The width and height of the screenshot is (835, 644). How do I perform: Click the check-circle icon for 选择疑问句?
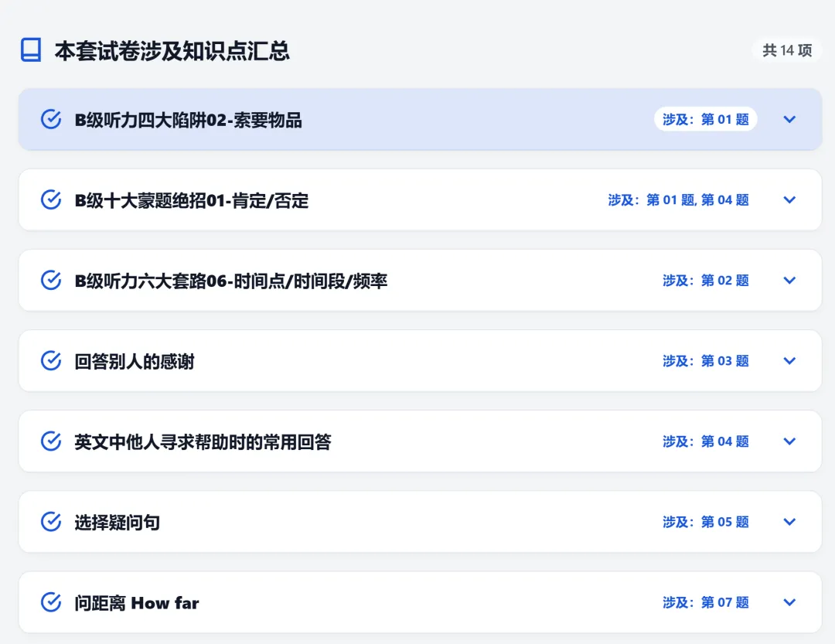coord(51,522)
